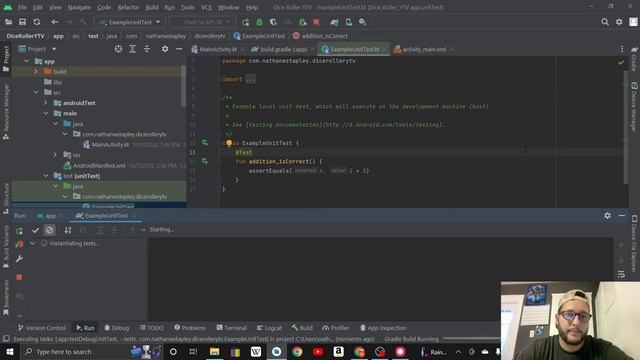Open Logcat tool window

pos(269,328)
